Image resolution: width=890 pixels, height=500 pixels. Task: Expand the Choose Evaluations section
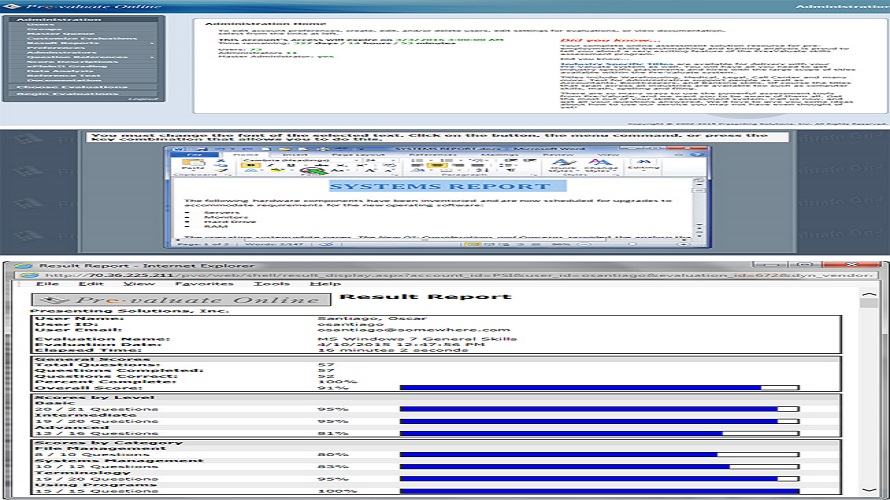point(83,87)
